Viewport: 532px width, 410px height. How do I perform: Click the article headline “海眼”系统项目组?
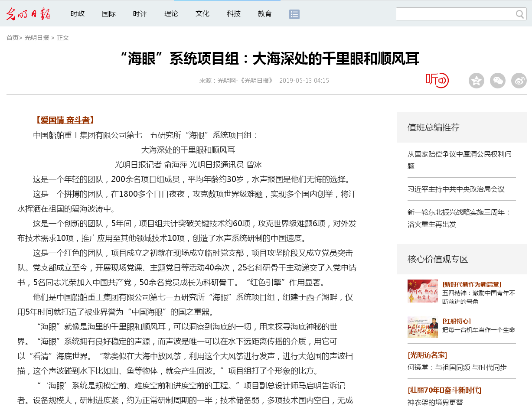coord(269,59)
